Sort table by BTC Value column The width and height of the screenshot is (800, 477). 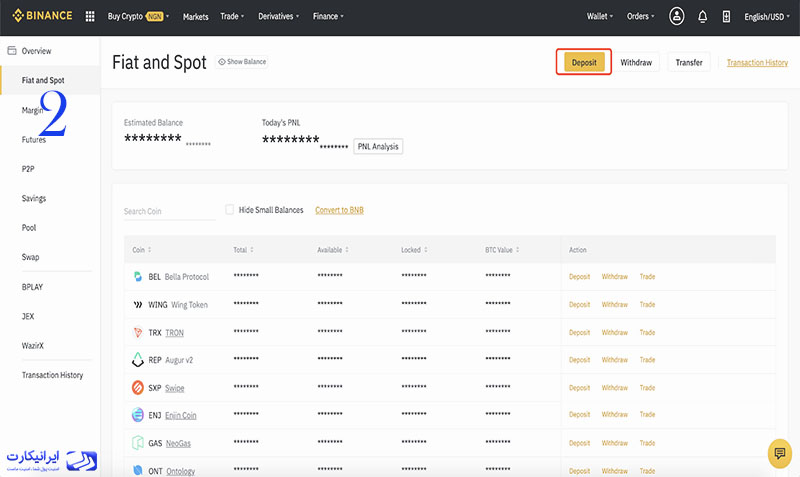[502, 250]
